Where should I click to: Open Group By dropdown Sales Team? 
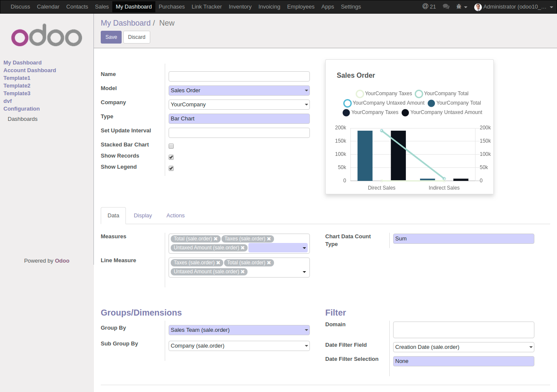pyautogui.click(x=239, y=330)
